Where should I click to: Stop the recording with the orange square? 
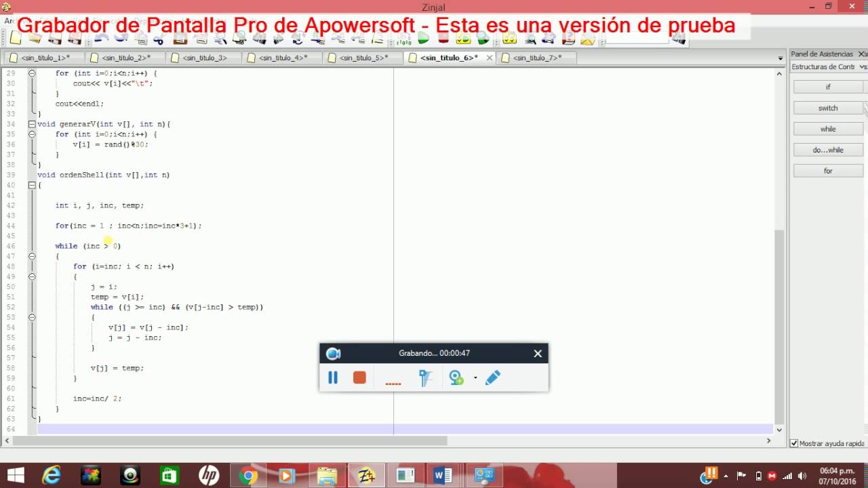[359, 378]
